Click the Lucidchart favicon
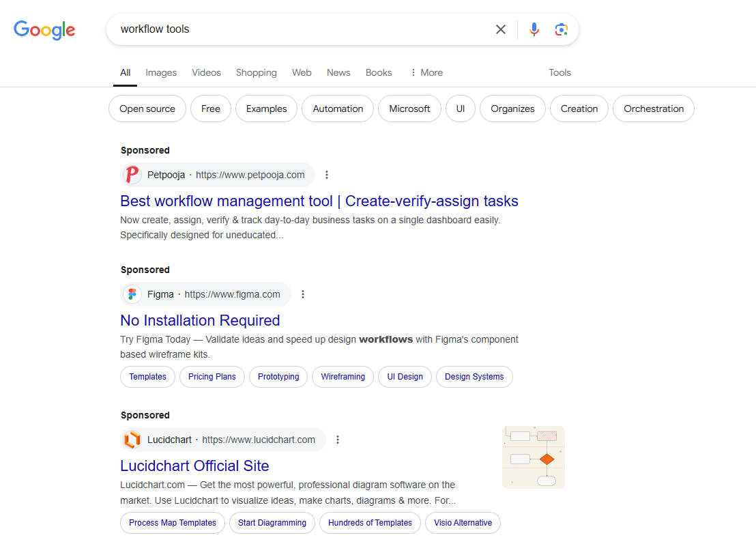Image resolution: width=756 pixels, height=542 pixels. pyautogui.click(x=132, y=440)
